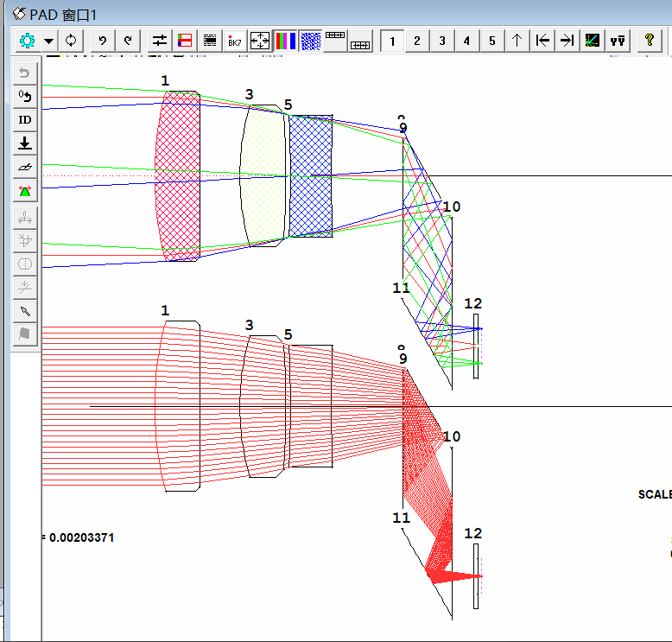Click the 0.00203371 value text
The image size is (672, 642).
[x=81, y=537]
